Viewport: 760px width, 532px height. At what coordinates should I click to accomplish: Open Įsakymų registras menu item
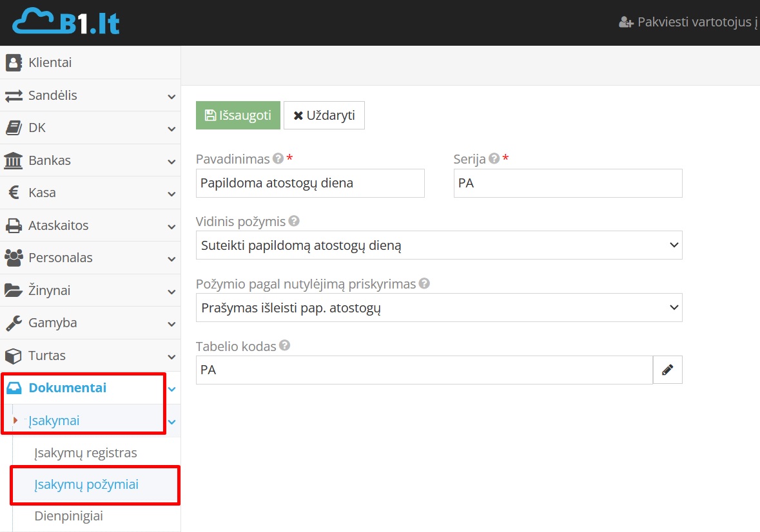(x=85, y=453)
